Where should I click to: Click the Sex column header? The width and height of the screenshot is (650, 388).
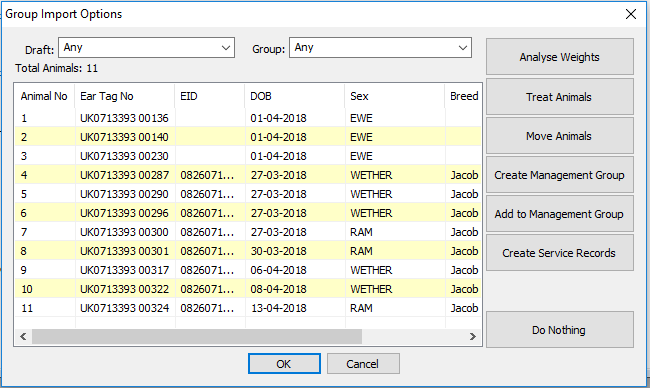(395, 96)
